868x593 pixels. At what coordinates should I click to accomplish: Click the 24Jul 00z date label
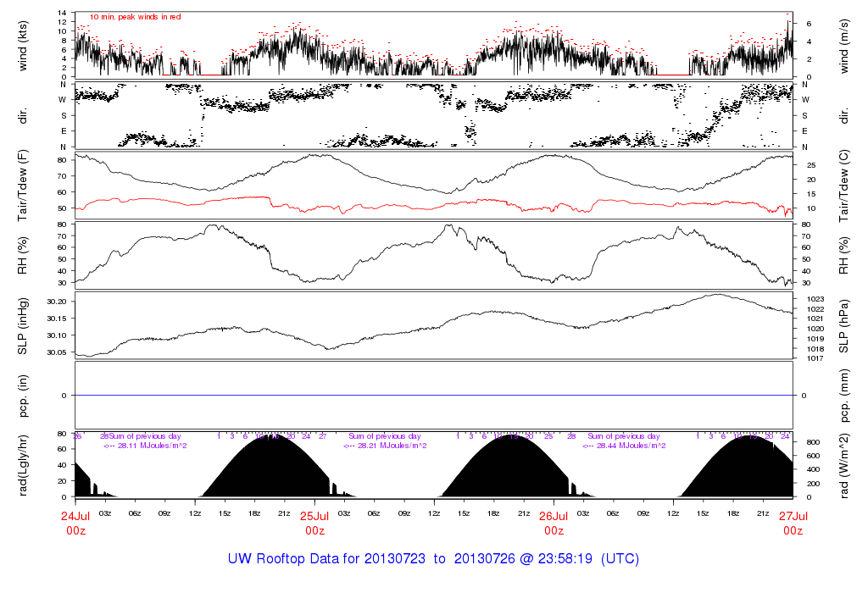[x=75, y=523]
